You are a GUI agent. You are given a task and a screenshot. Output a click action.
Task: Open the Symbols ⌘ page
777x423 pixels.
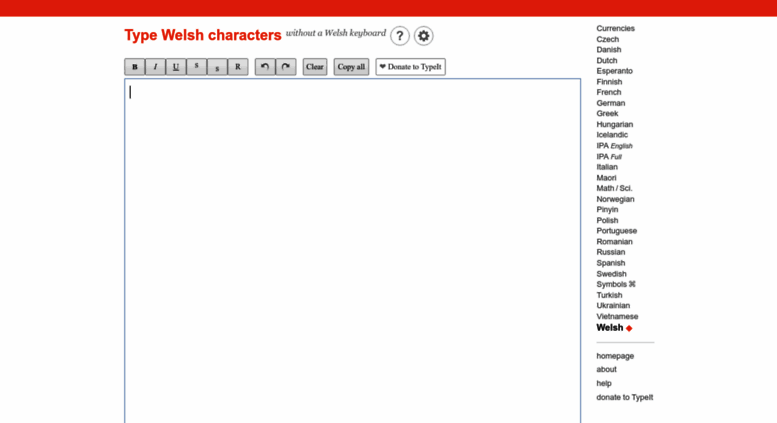[x=616, y=284]
